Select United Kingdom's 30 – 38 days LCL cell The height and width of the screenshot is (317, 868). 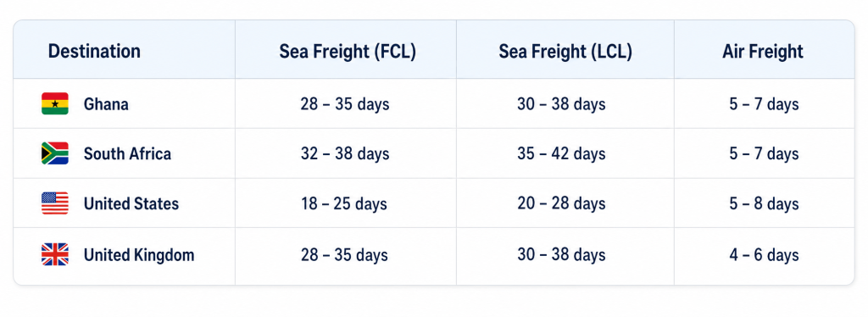(x=561, y=255)
